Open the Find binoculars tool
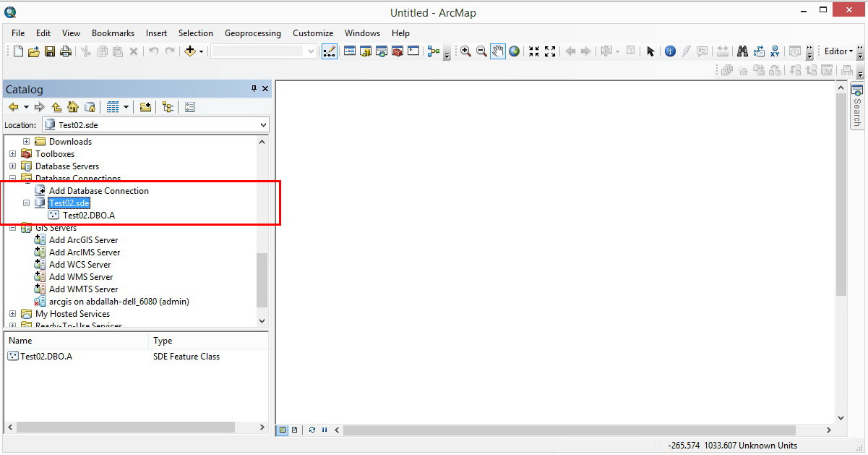Screen dimensions: 868x455 pos(742,51)
